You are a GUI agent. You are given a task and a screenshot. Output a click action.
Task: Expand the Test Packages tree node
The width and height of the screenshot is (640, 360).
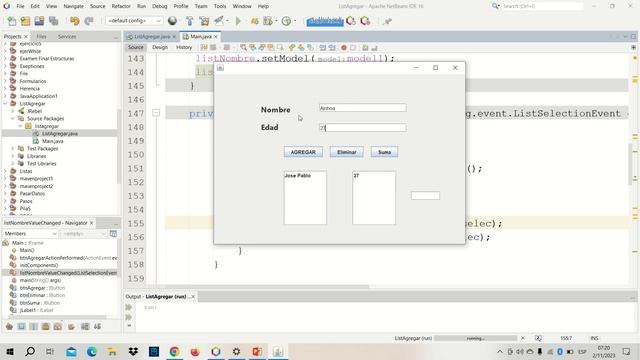(x=13, y=149)
